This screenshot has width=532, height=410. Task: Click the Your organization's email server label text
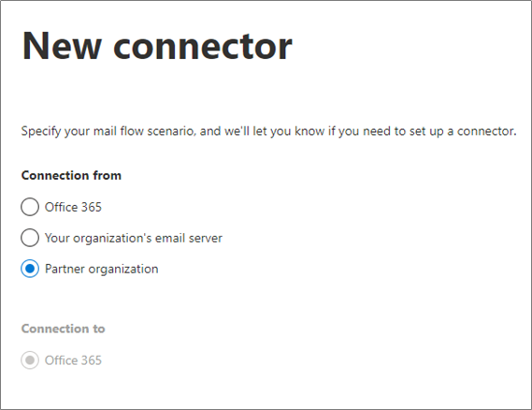click(134, 238)
